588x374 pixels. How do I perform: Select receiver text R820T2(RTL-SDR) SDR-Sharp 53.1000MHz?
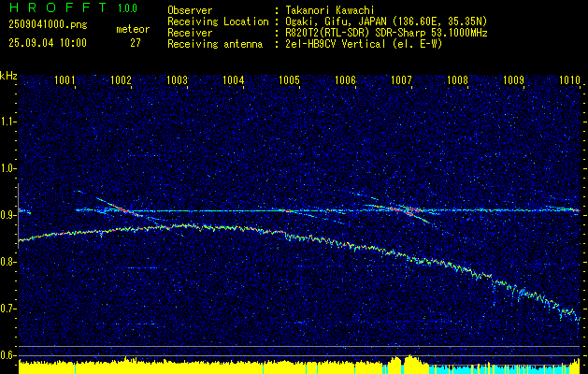click(386, 33)
